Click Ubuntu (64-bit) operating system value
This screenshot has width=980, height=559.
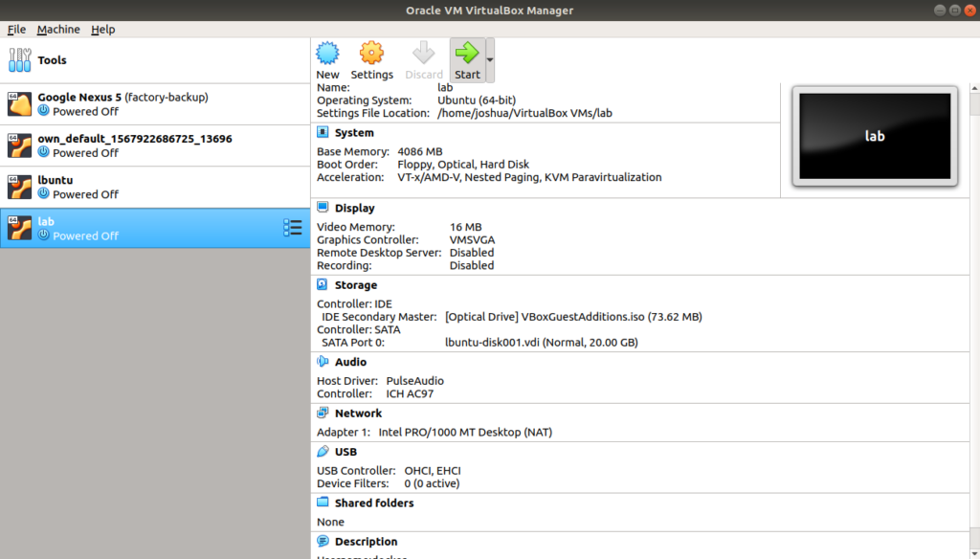[x=477, y=101]
